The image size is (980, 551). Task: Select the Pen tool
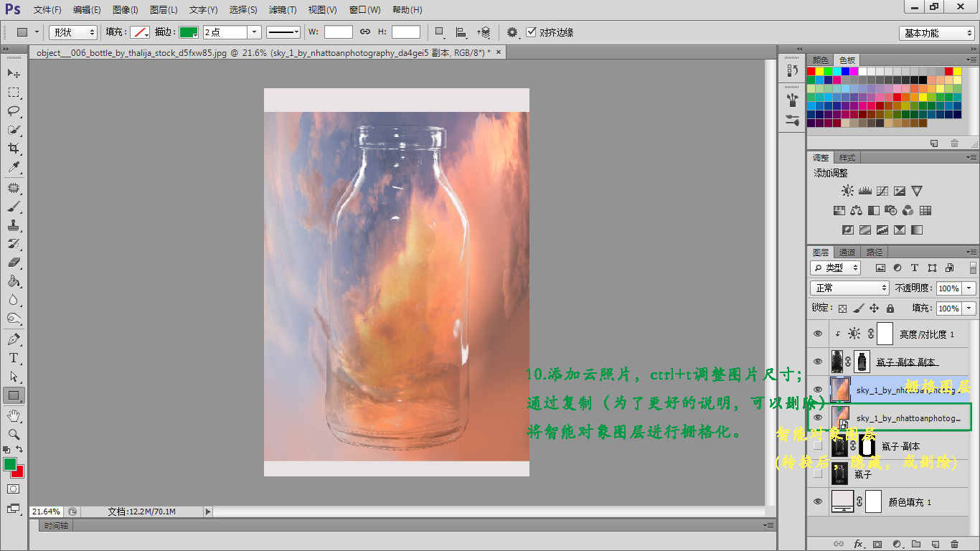(x=14, y=339)
